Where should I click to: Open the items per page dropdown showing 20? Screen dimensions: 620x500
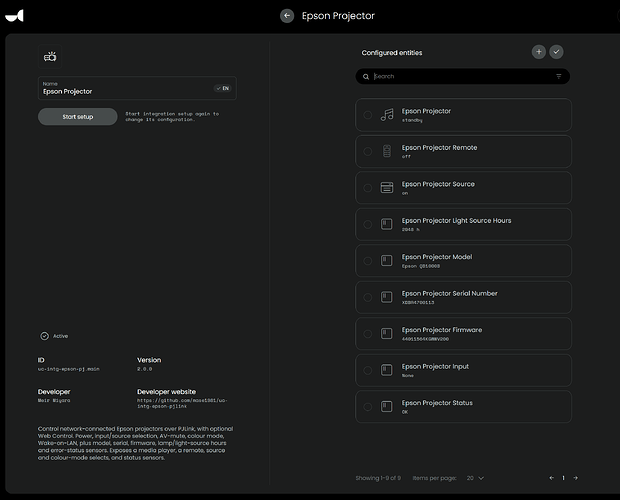475,478
